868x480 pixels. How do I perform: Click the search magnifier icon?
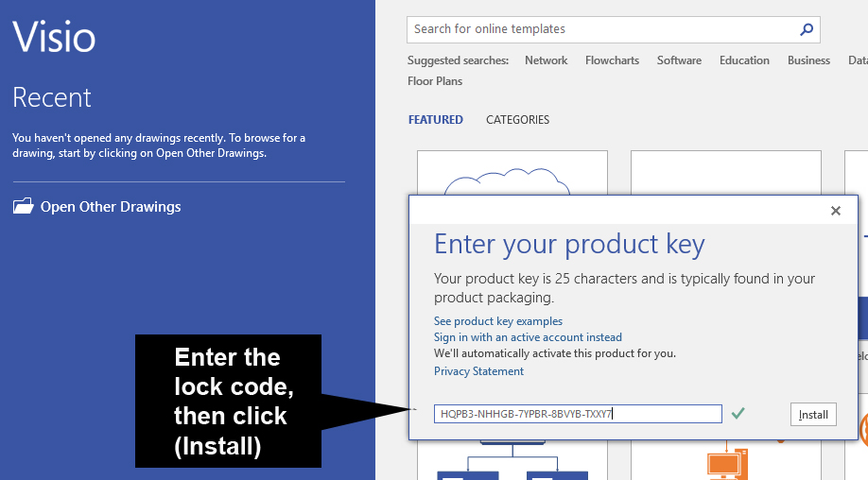pyautogui.click(x=807, y=29)
